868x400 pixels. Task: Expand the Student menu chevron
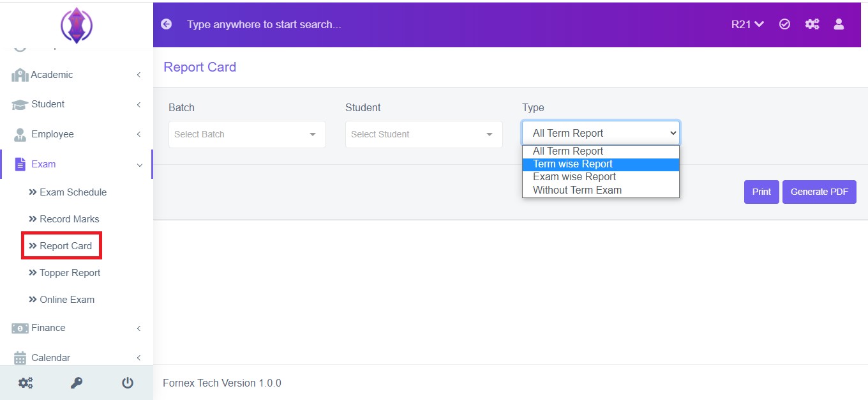coord(138,104)
